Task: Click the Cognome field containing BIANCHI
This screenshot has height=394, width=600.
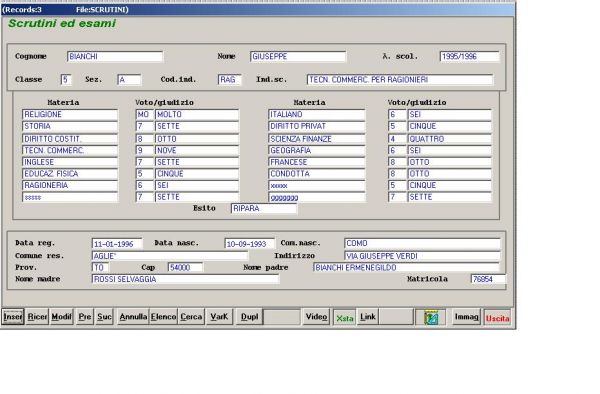Action: pyautogui.click(x=115, y=57)
